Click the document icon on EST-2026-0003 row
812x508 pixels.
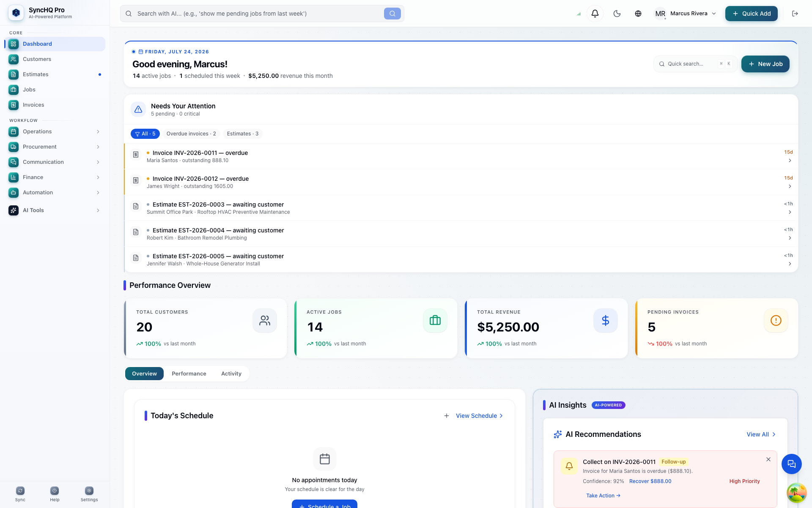click(136, 206)
